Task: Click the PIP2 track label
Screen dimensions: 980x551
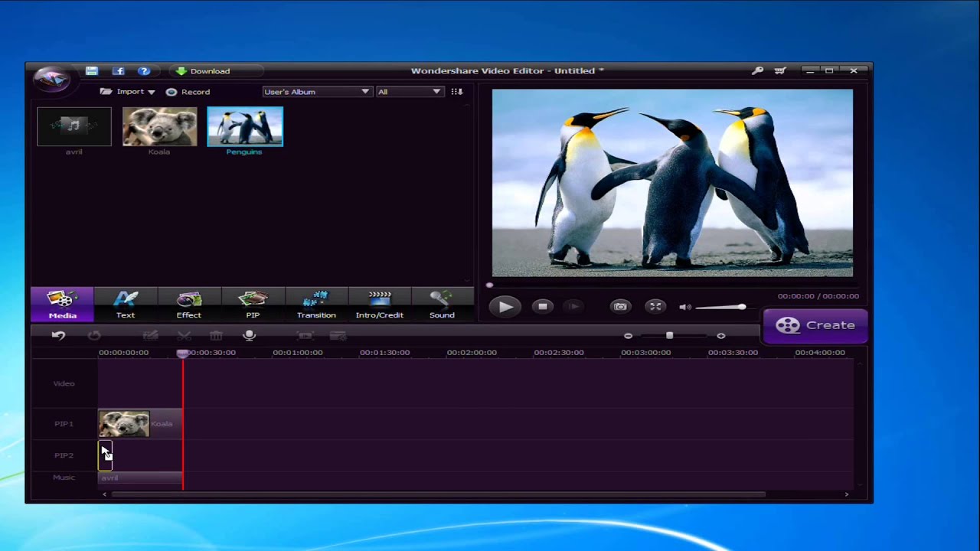Action: pyautogui.click(x=64, y=455)
